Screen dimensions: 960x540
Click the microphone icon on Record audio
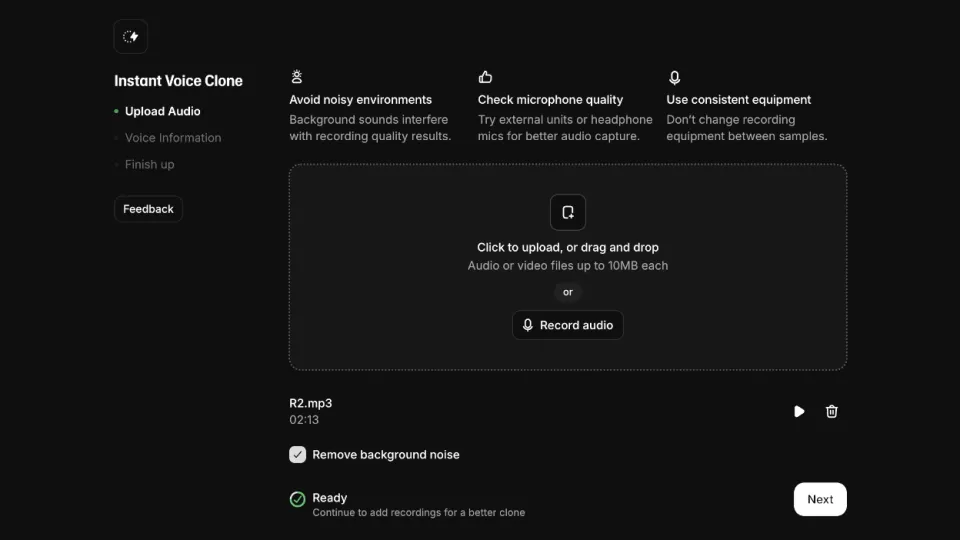click(528, 325)
